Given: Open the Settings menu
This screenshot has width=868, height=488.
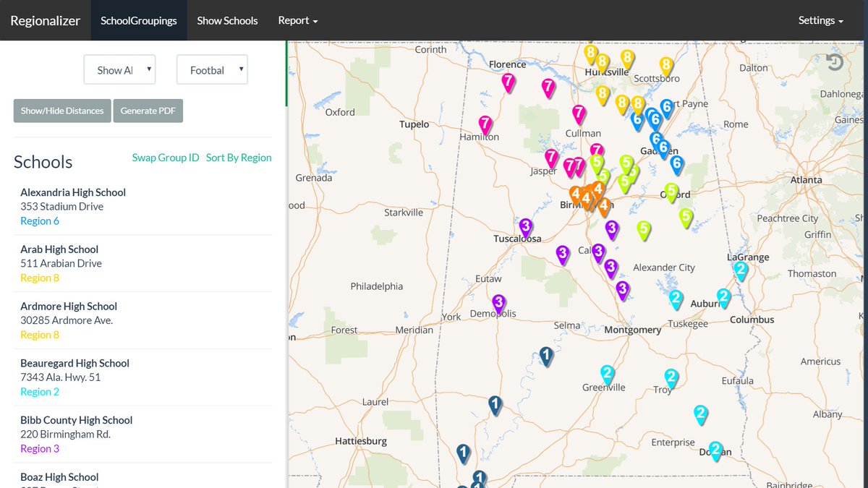Looking at the screenshot, I should (820, 20).
